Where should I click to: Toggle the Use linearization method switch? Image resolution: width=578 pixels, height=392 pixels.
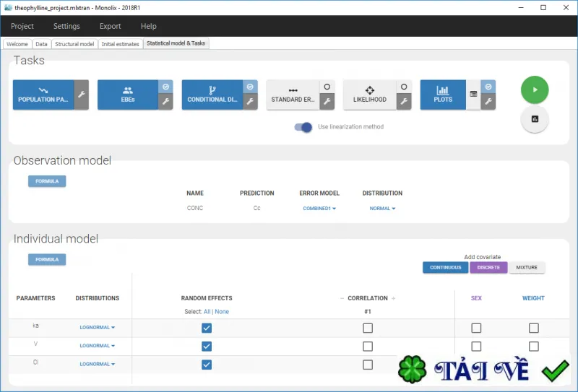303,127
